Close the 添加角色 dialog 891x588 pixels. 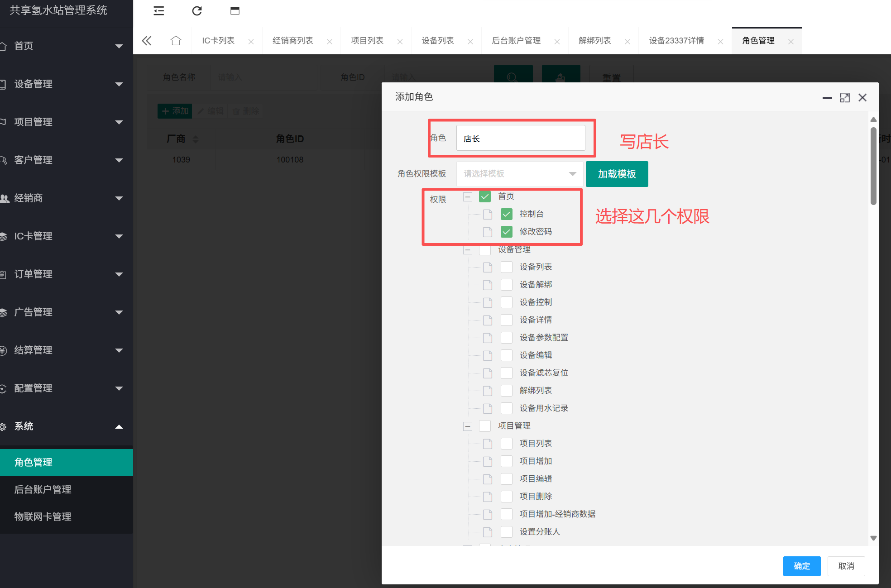(x=862, y=98)
